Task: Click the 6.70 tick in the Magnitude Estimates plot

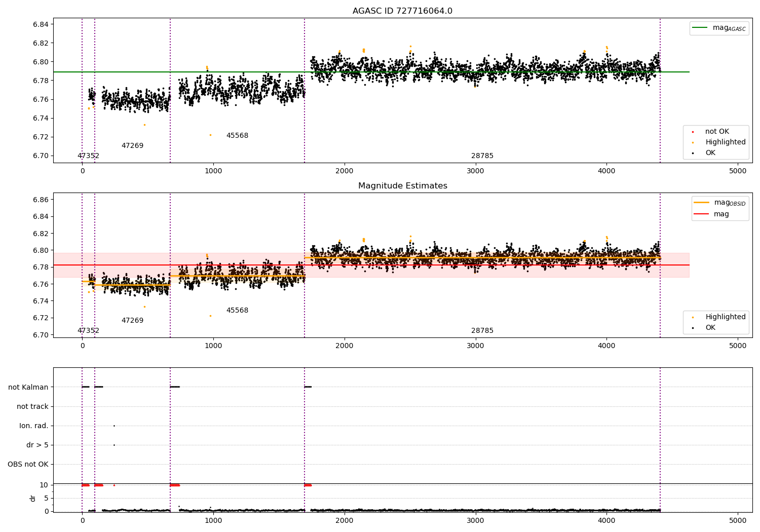Action: coord(41,335)
